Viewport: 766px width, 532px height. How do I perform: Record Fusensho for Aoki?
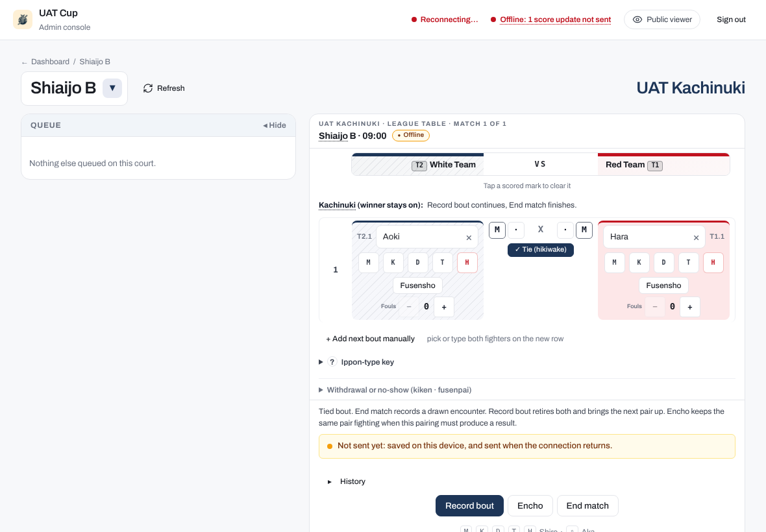(417, 285)
